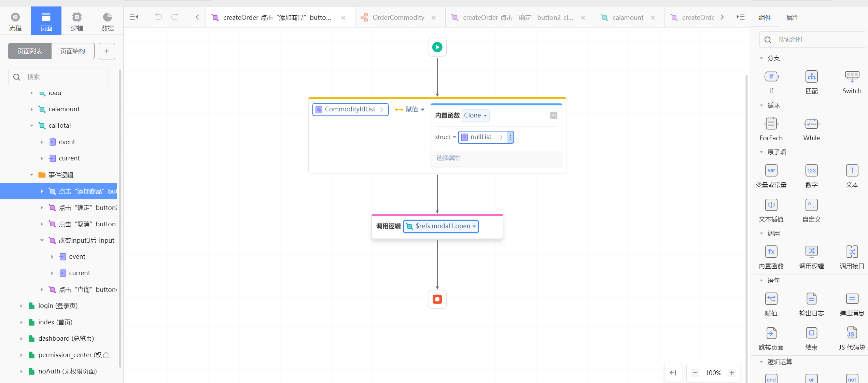Image resolution: width=868 pixels, height=383 pixels.
Task: Switch to the calamount editor tab
Action: [628, 17]
